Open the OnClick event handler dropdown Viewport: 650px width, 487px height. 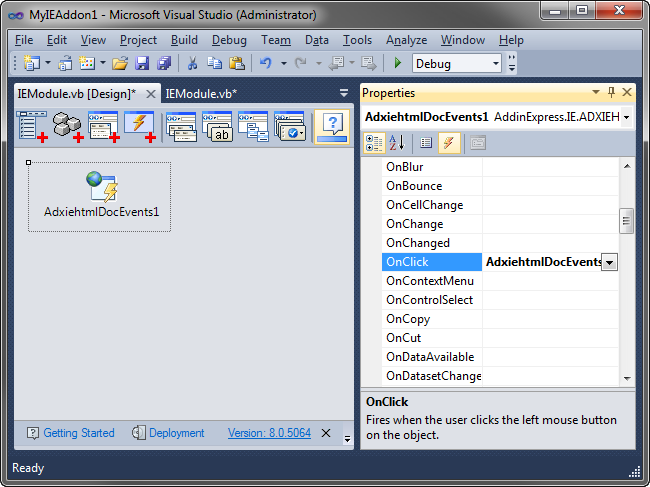(x=609, y=262)
